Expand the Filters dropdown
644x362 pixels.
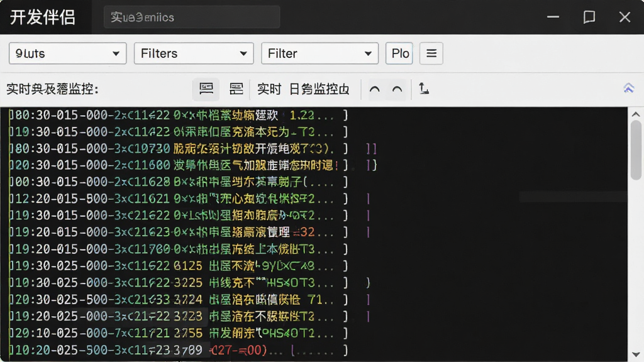point(194,53)
